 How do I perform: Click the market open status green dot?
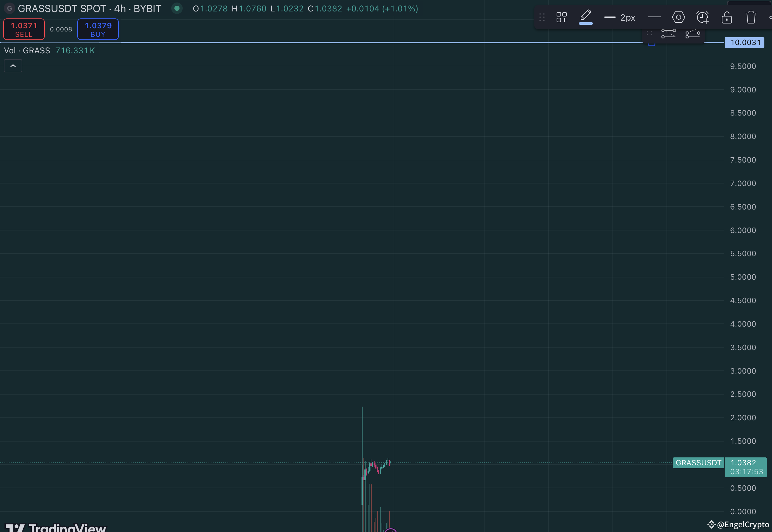[177, 8]
